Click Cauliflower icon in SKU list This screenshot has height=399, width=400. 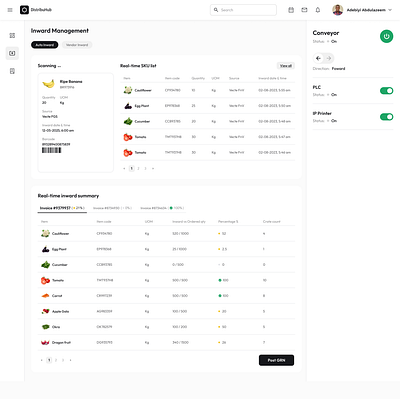(128, 90)
